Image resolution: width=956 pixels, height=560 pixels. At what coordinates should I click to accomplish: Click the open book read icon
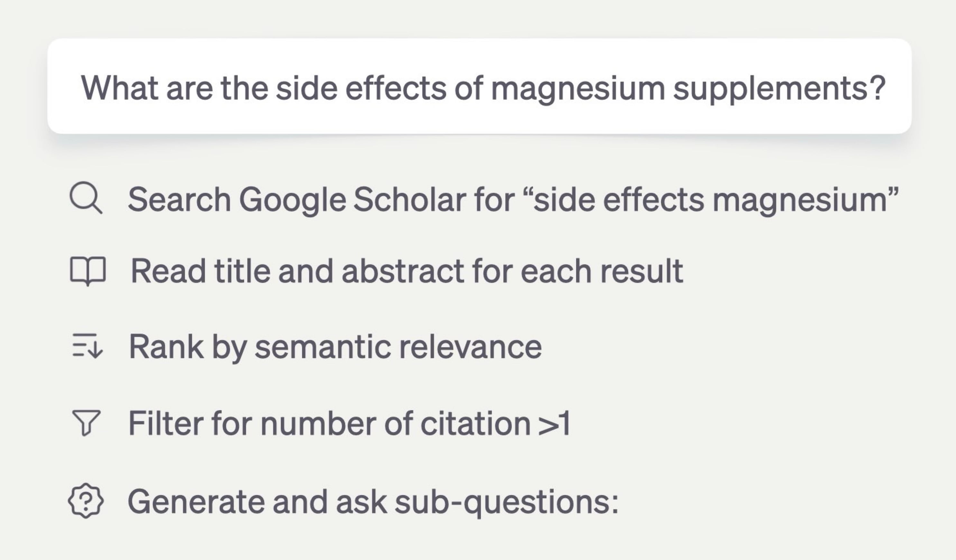(x=87, y=271)
